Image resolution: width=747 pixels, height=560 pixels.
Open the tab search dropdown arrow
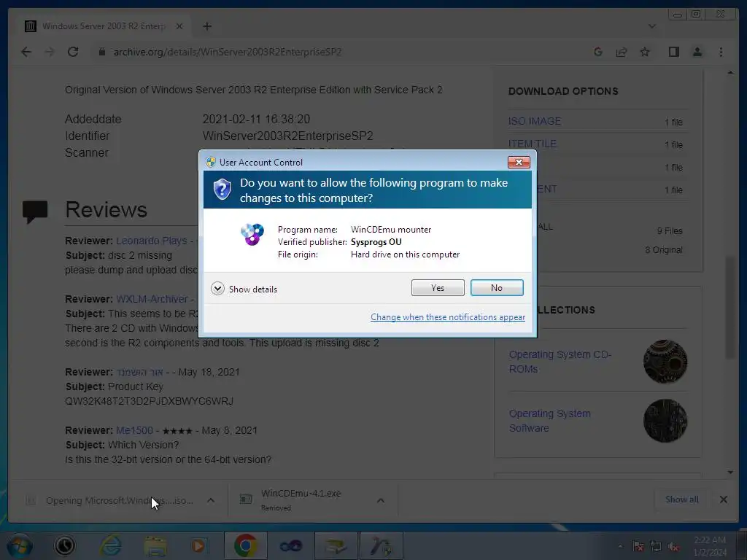[x=652, y=26]
